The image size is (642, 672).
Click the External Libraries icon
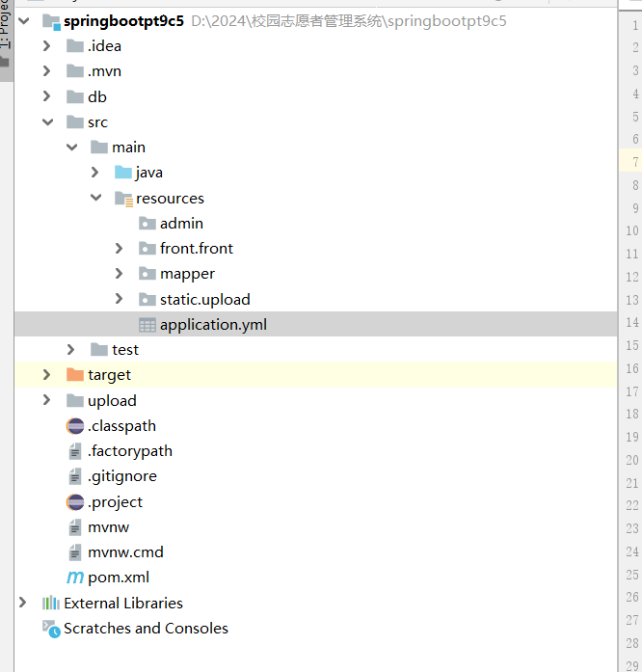tap(51, 604)
